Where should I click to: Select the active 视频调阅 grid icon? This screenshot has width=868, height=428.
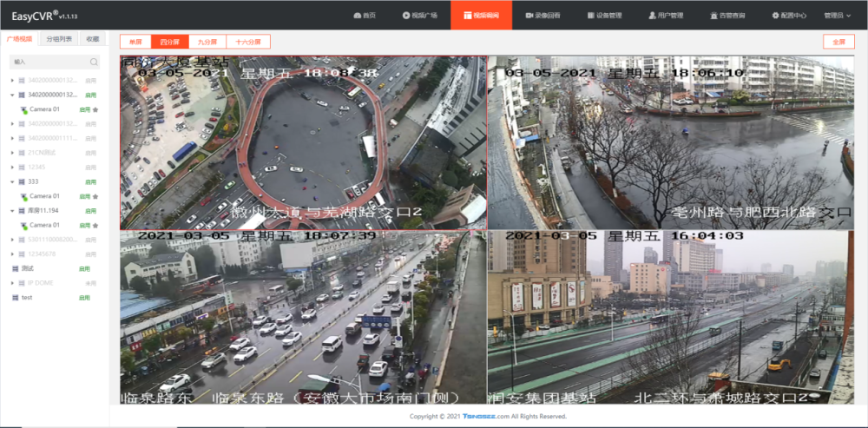(x=467, y=16)
